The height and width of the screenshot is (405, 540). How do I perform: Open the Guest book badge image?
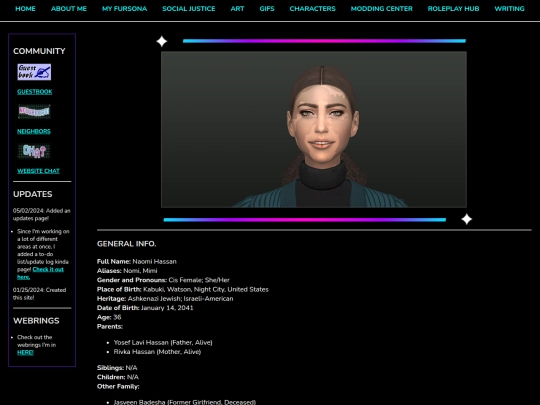click(x=34, y=72)
